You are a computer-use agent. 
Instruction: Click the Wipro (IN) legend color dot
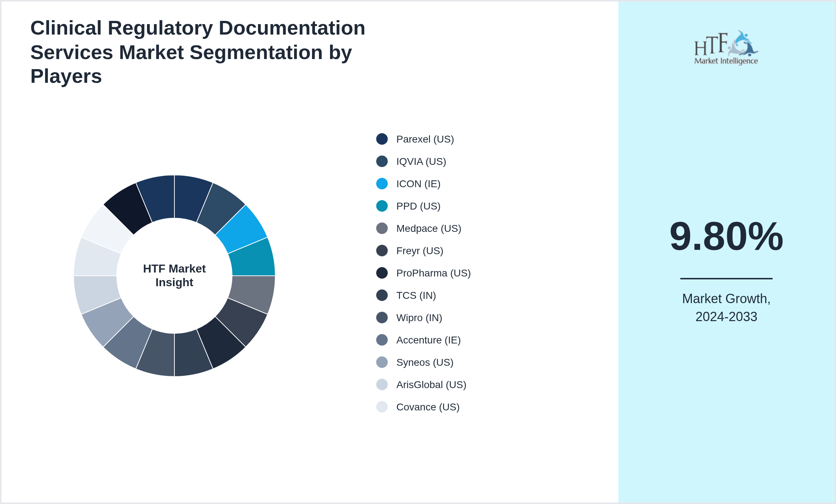382,318
